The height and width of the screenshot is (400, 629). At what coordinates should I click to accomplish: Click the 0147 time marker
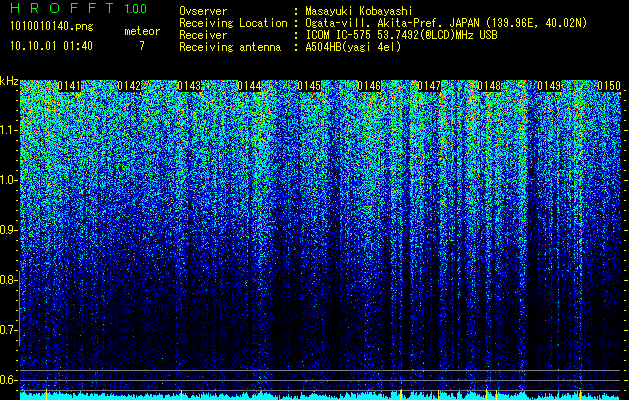(x=429, y=86)
